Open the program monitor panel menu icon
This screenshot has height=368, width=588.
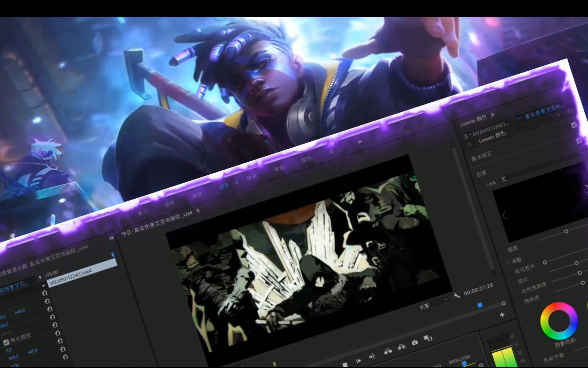pos(198,211)
